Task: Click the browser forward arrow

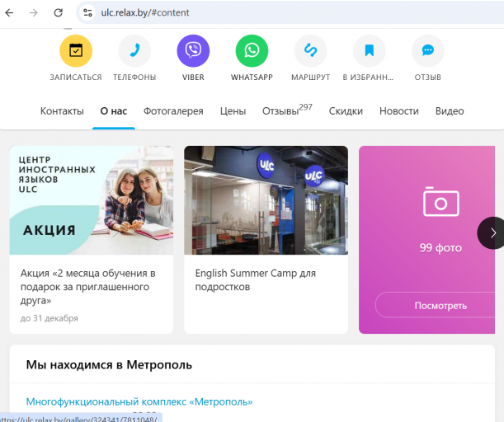Action: point(34,13)
